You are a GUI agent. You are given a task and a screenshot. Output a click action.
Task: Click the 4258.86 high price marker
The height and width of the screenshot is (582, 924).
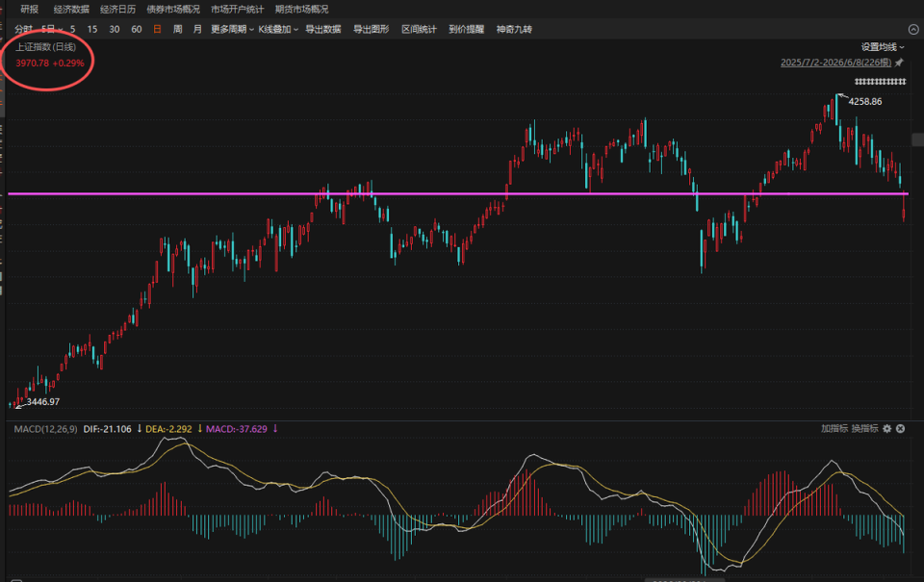point(865,101)
